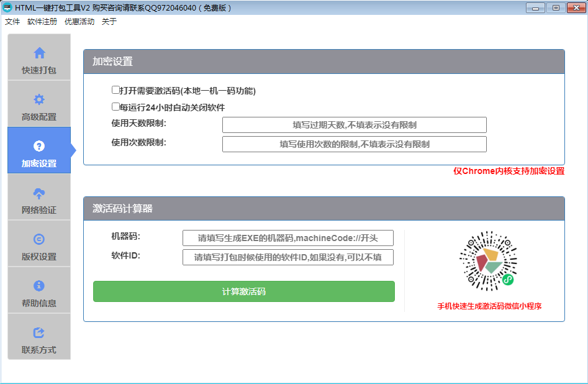Screen dimensions: 588x384
Task: Click the share 联系方式 icon
Action: coord(39,332)
